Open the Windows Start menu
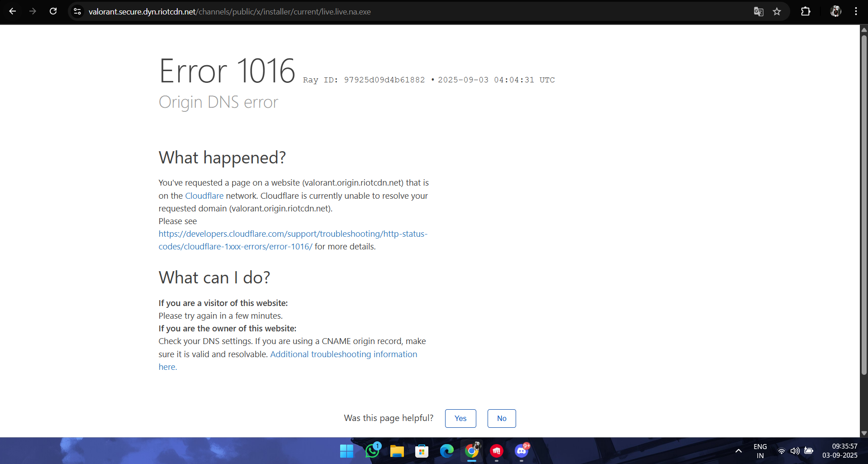 click(346, 451)
